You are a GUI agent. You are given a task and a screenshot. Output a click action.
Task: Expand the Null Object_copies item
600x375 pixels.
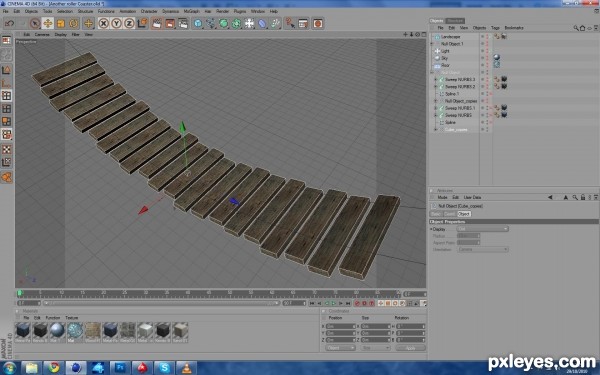435,101
